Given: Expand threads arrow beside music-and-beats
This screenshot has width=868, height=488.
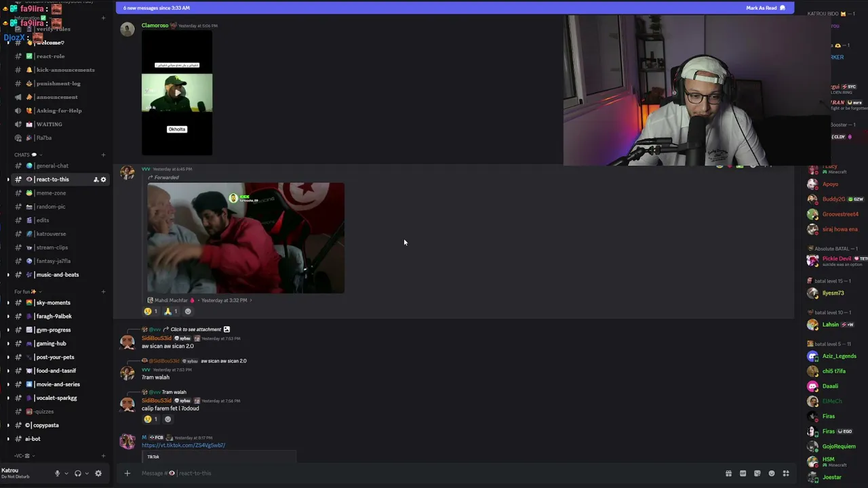Looking at the screenshot, I should click(x=8, y=274).
